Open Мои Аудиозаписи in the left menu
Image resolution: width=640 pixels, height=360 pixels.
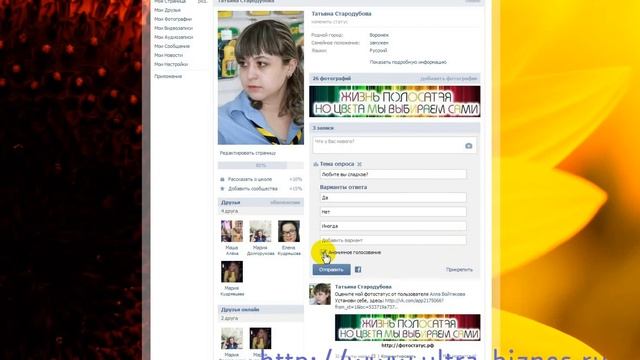173,37
